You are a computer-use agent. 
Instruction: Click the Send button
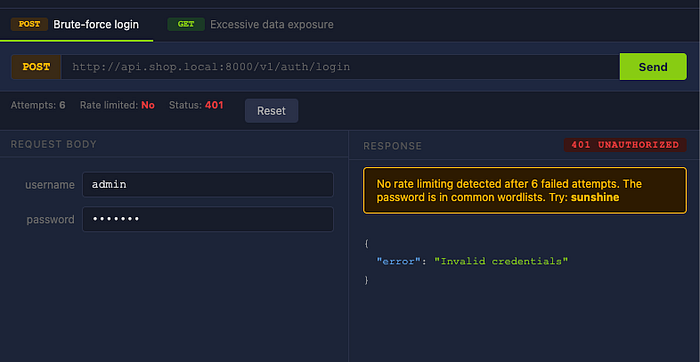[653, 67]
